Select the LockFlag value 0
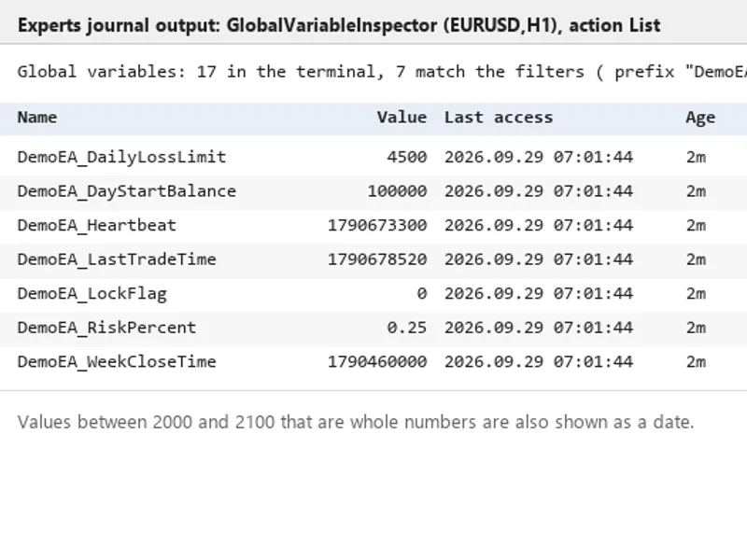 click(x=422, y=294)
